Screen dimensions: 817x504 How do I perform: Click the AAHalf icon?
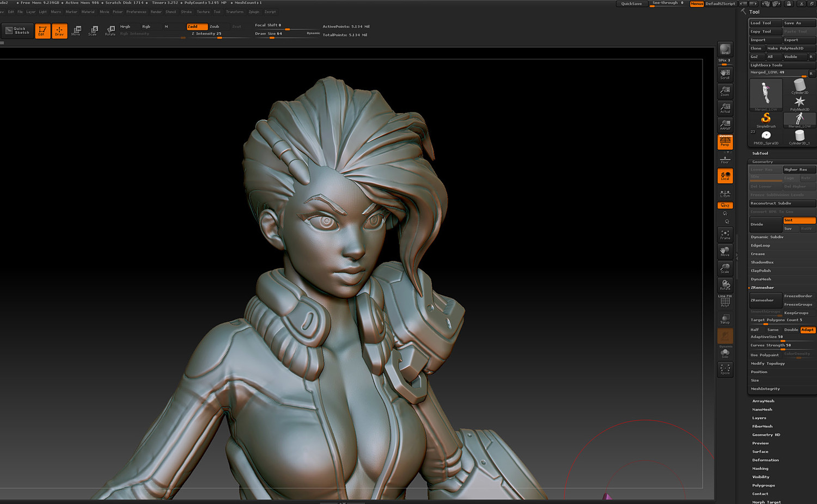(x=725, y=125)
